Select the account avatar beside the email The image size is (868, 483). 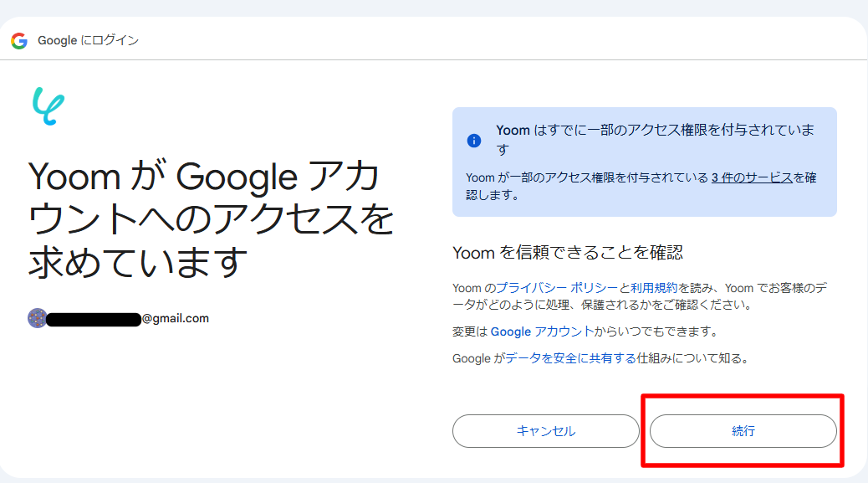pos(37,318)
